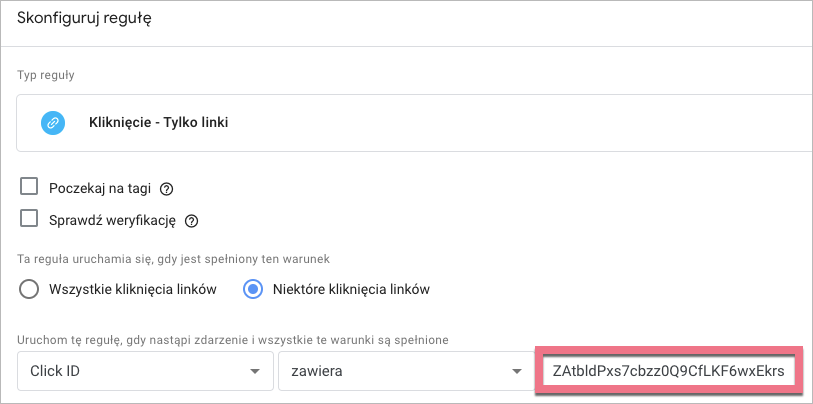Choose the Niektóre kliknięcia linków radio button

click(x=254, y=290)
